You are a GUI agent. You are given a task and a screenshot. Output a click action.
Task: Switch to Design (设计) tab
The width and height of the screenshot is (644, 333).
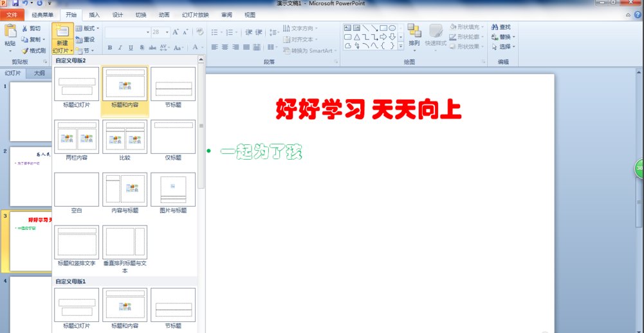coord(118,15)
